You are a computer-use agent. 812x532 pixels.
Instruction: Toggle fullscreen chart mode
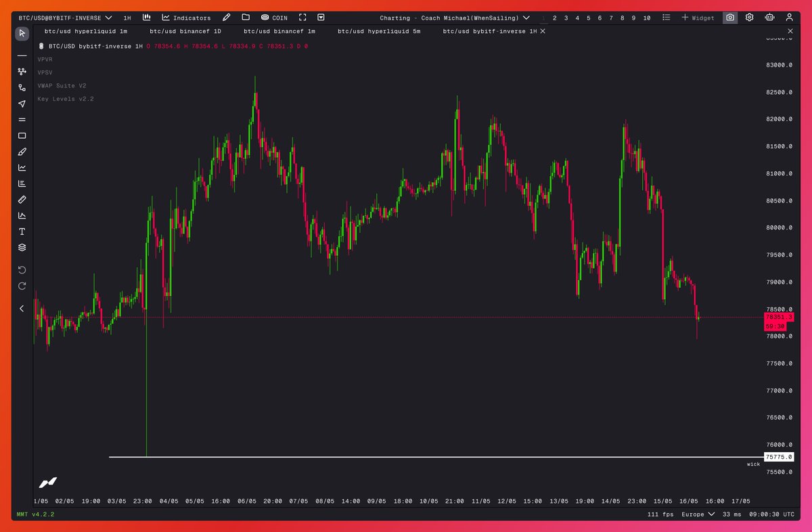302,18
